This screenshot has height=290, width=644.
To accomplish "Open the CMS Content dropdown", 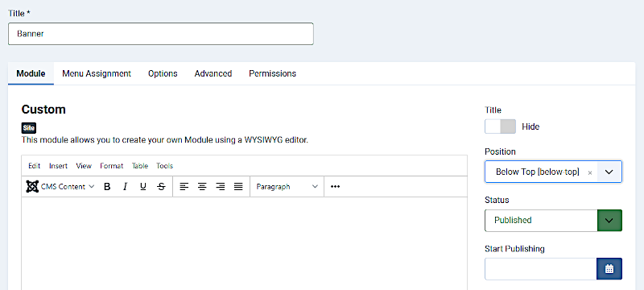I will [x=60, y=187].
